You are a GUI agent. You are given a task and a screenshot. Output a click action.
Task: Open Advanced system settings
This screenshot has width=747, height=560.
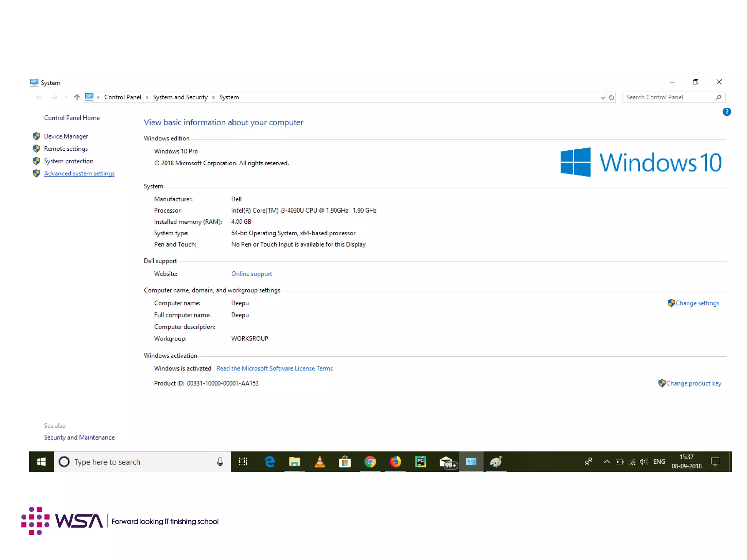[79, 173]
